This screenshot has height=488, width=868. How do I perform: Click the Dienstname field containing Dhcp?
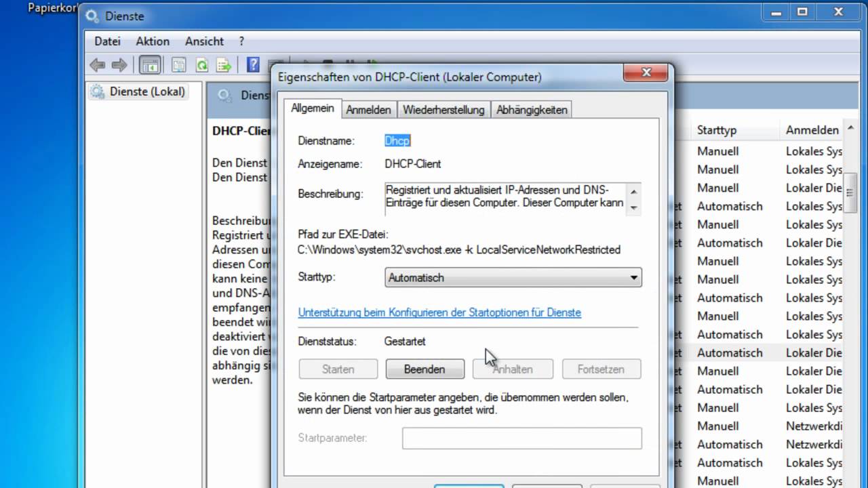pyautogui.click(x=397, y=140)
